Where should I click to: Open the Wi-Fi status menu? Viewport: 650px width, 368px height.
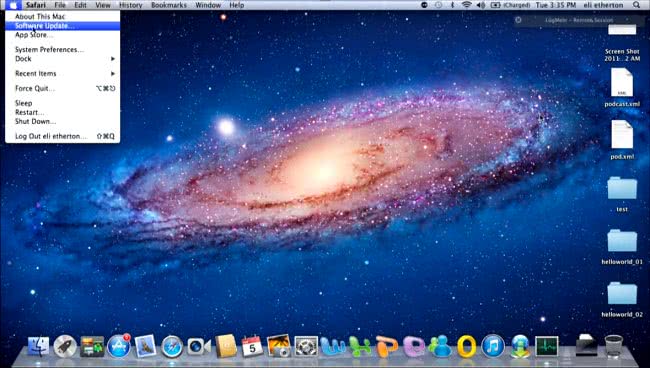pos(467,5)
